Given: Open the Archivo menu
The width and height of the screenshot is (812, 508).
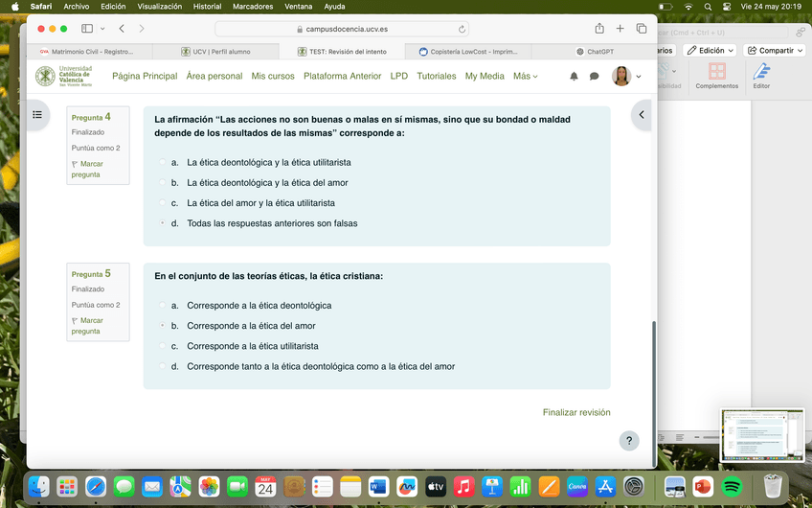Looking at the screenshot, I should [x=77, y=6].
